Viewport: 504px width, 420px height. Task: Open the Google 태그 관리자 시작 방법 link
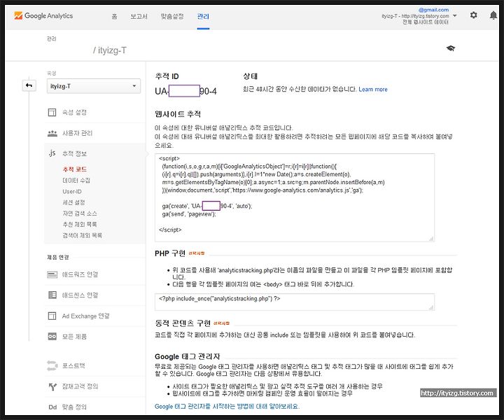tap(227, 407)
